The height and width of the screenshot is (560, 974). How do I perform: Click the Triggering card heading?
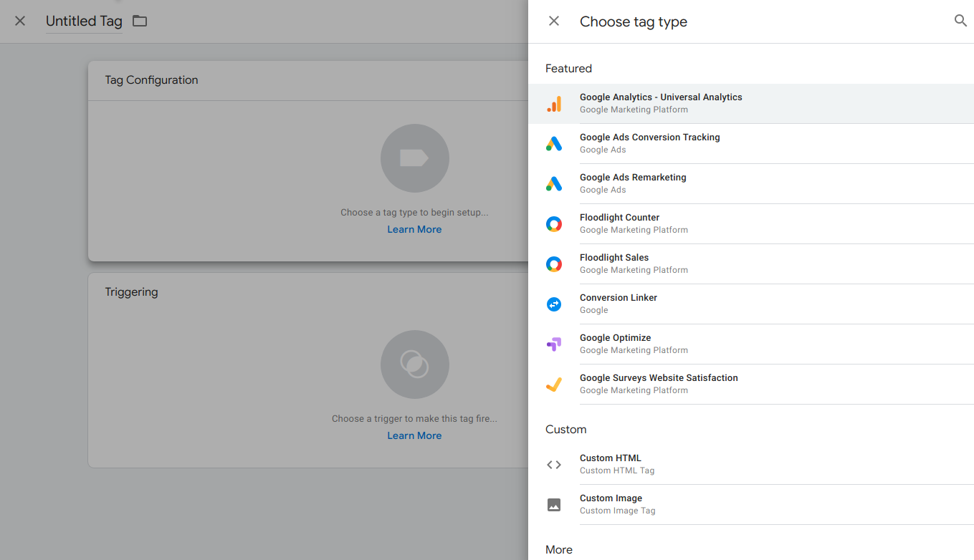pyautogui.click(x=131, y=292)
